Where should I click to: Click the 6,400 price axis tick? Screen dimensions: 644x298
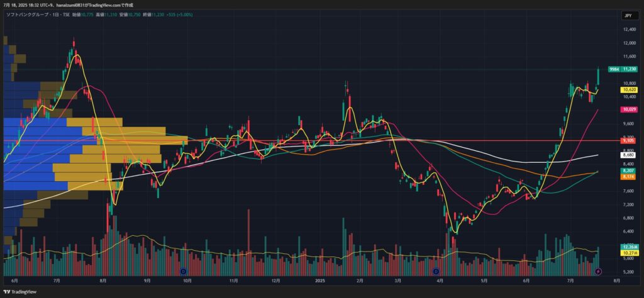point(628,231)
